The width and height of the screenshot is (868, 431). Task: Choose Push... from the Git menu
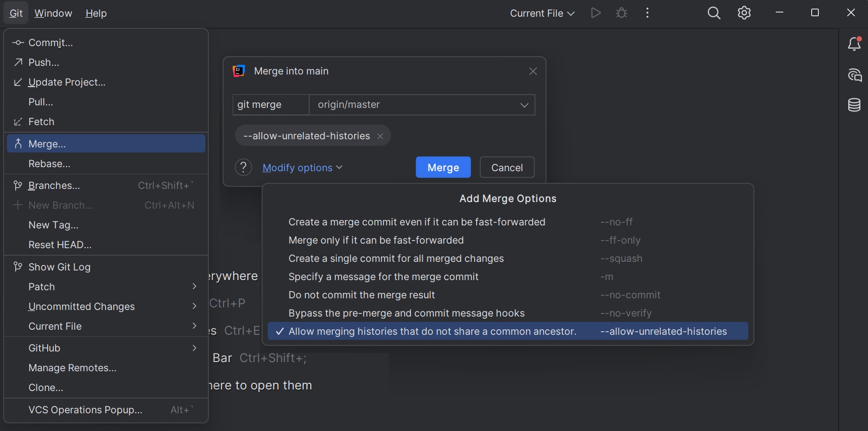point(106,62)
